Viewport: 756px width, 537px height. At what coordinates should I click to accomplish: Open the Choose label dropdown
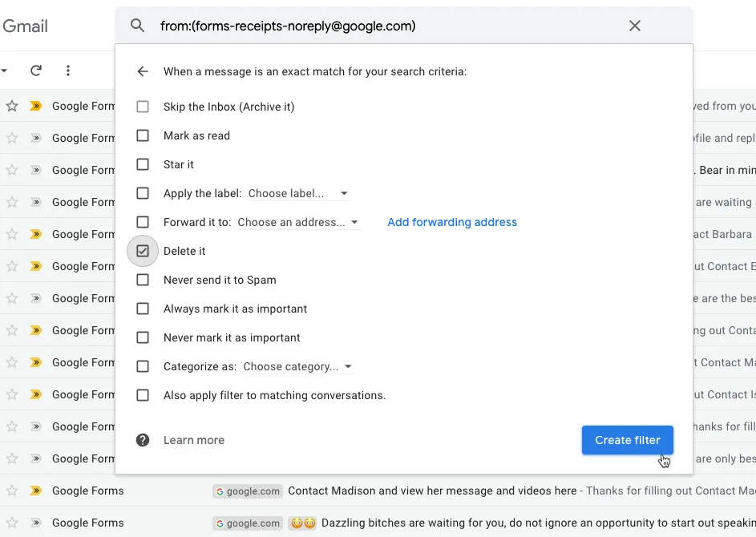[x=297, y=193]
